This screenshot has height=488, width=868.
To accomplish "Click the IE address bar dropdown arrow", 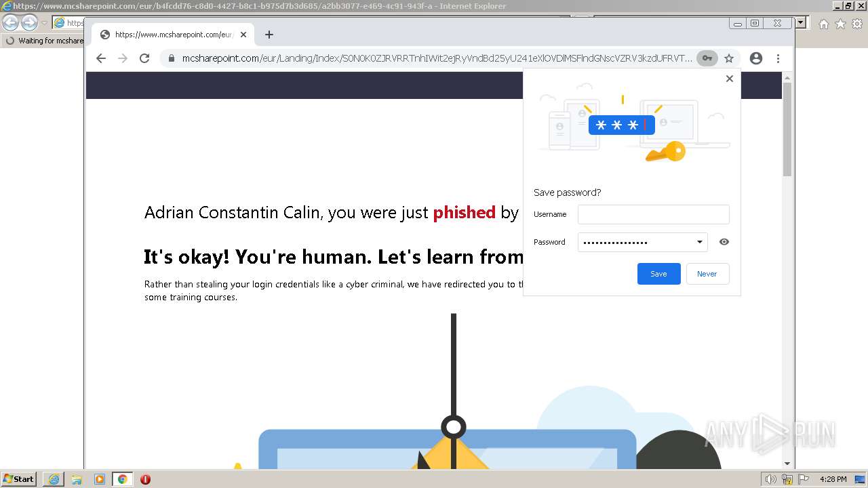I will 802,23.
